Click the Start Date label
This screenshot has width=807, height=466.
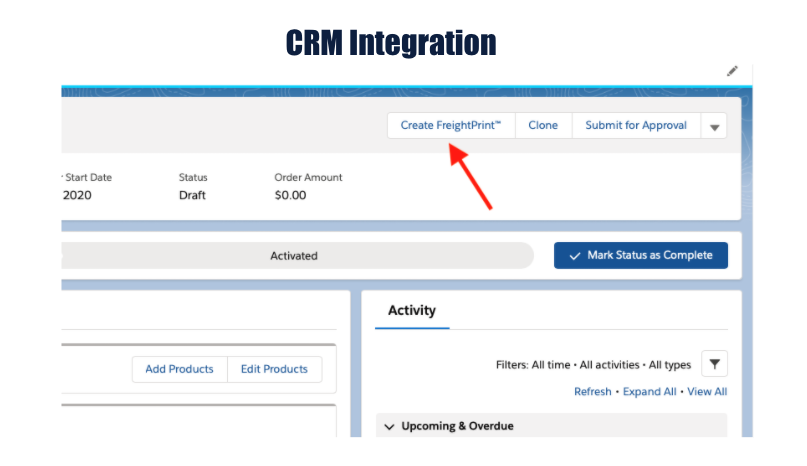pos(88,178)
